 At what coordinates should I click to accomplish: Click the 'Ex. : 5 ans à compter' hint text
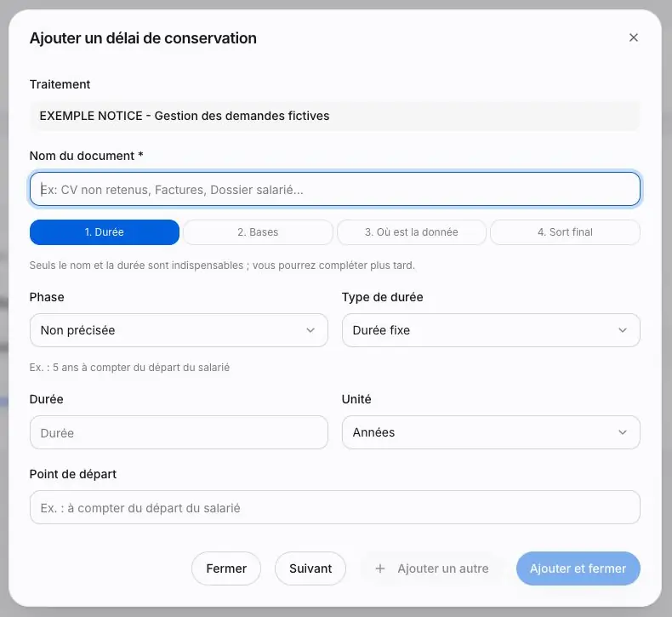[129, 368]
